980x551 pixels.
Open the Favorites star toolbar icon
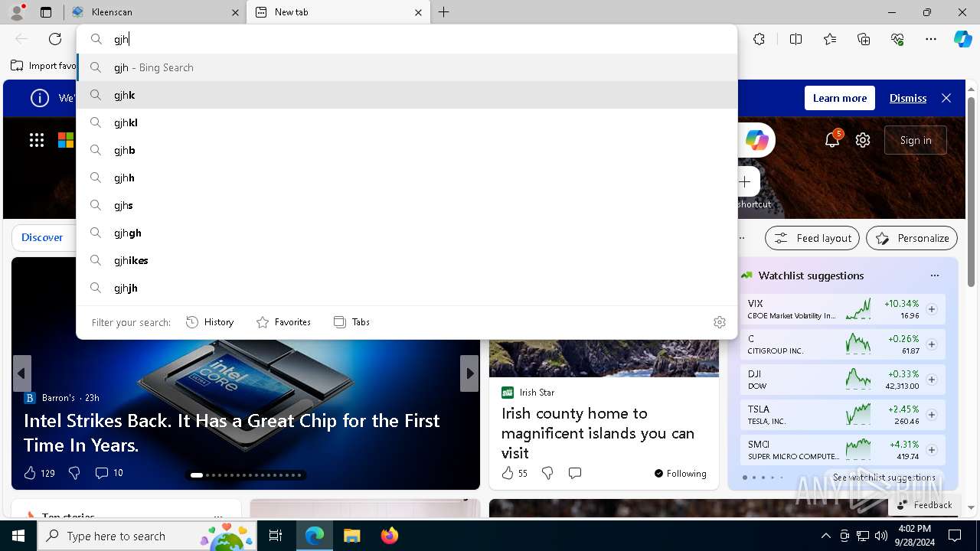coord(830,39)
